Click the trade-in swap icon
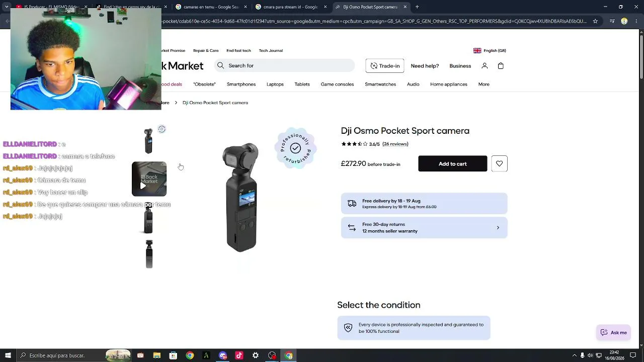 [x=374, y=66]
